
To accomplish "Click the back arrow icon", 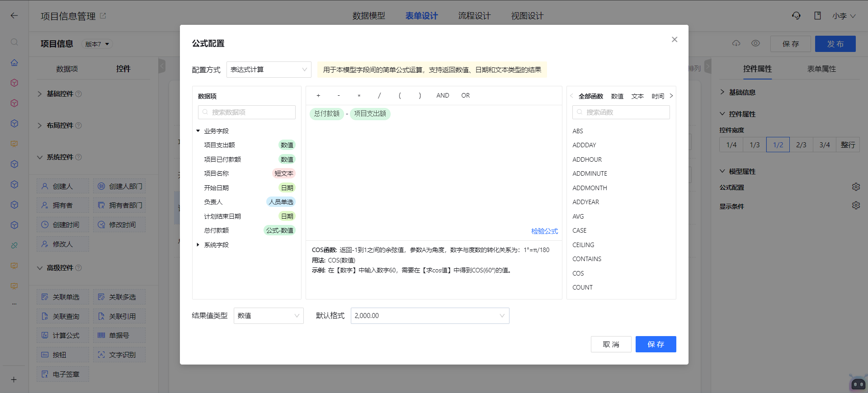I will point(14,16).
